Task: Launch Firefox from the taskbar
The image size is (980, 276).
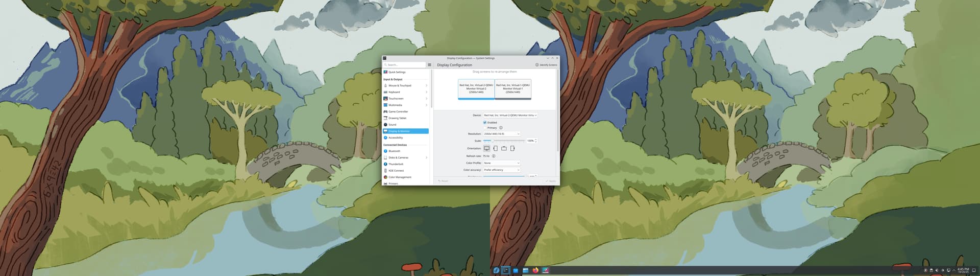Action: click(535, 270)
